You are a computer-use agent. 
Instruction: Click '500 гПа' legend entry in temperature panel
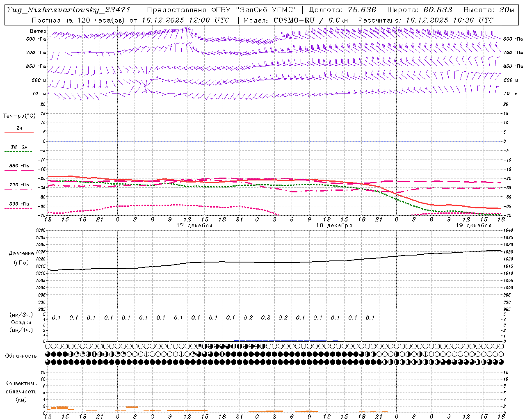point(19,204)
